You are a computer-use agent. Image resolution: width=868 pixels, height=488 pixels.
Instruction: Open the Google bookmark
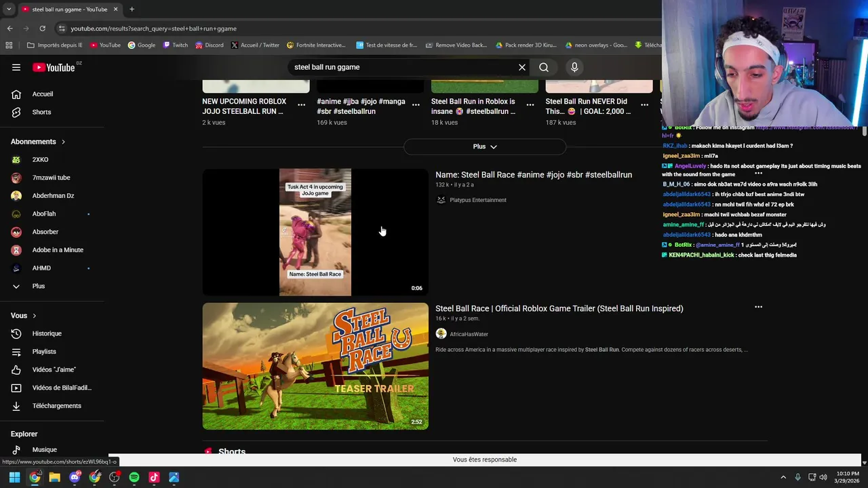141,45
